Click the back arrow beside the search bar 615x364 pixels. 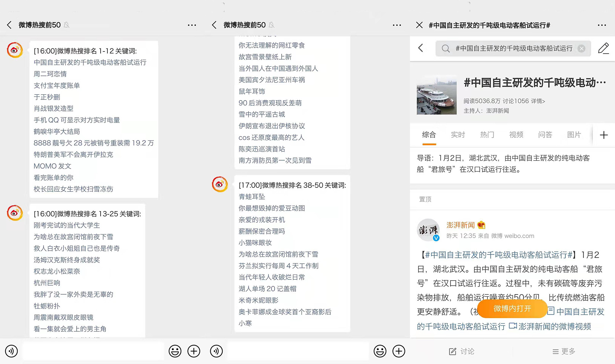tap(421, 48)
